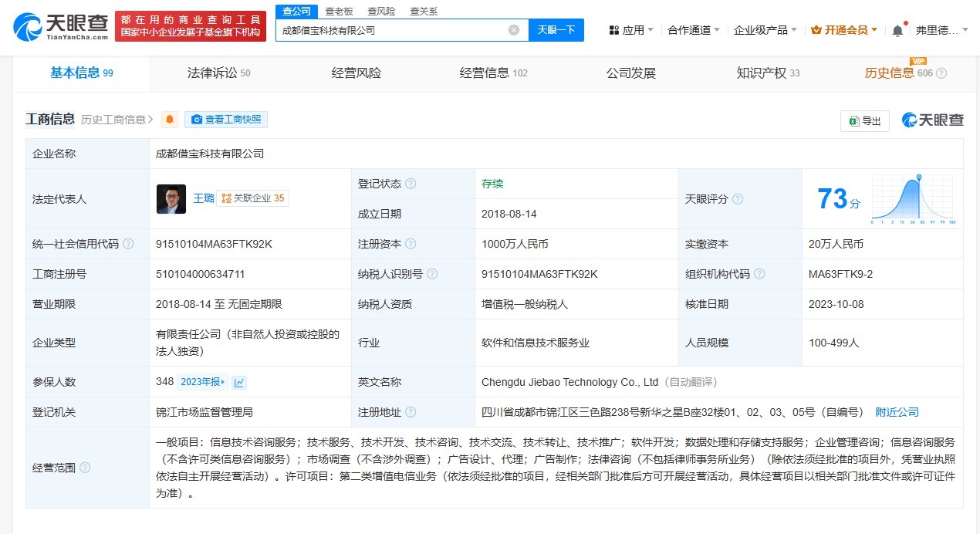
Task: Open the 企业级产品 dropdown
Action: [764, 28]
